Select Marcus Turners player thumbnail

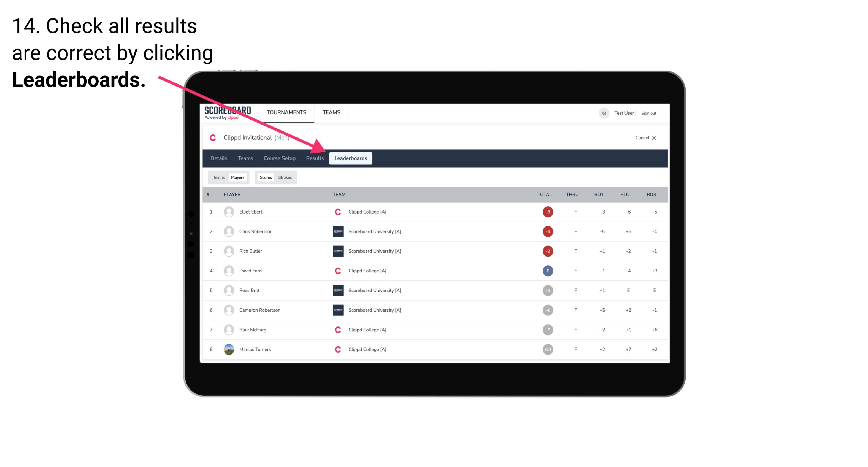coord(228,349)
